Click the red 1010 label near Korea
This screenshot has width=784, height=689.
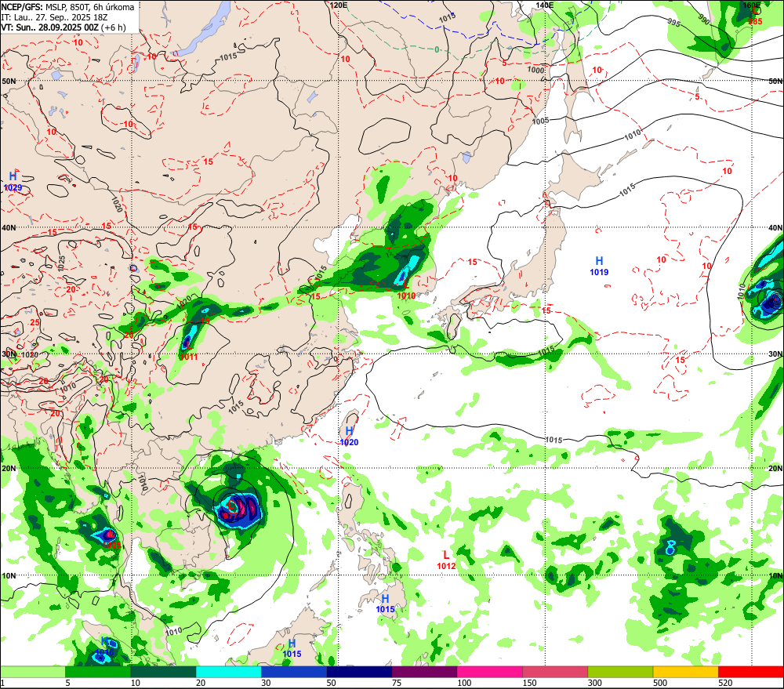tap(406, 296)
